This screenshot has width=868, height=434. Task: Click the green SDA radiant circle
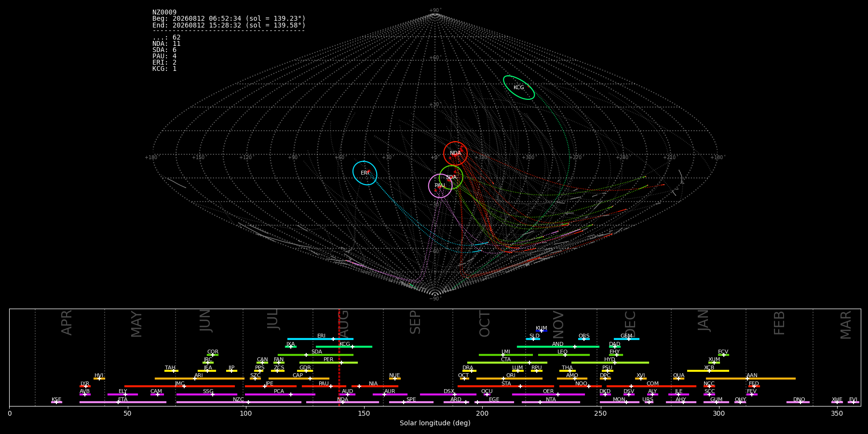pyautogui.click(x=451, y=177)
